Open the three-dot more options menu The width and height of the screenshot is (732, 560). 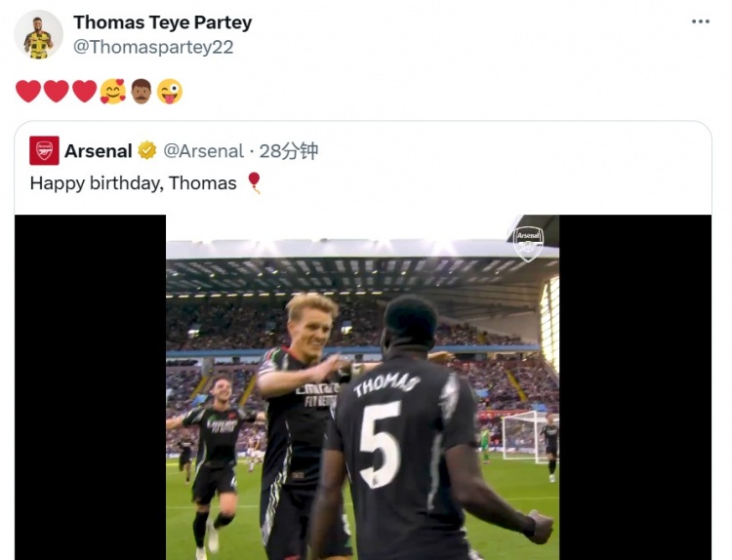point(701,22)
